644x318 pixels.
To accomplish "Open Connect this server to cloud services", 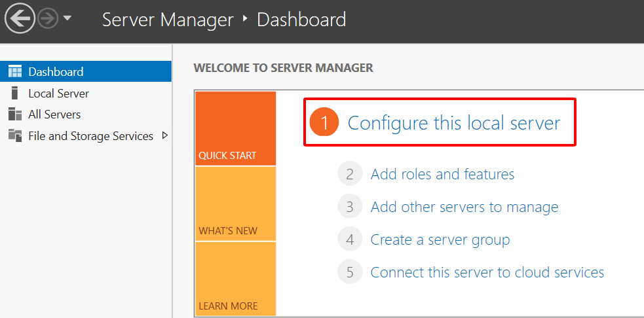I will click(x=487, y=272).
